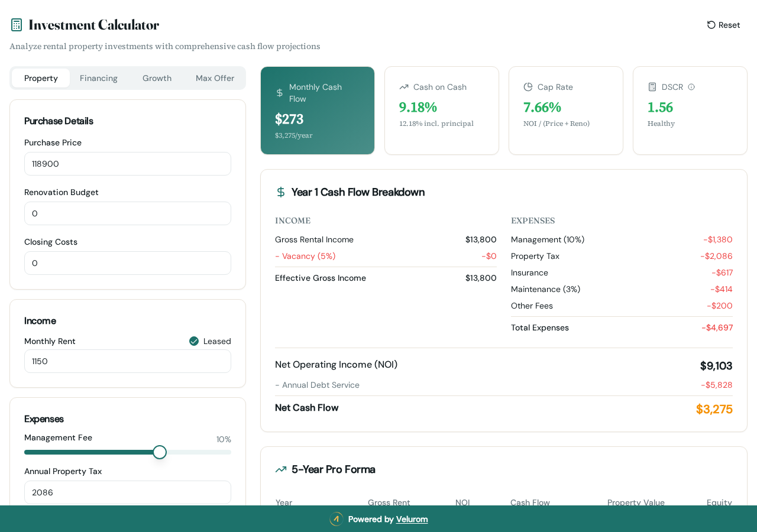Click the Total Expenses row label
Image resolution: width=757 pixels, height=532 pixels.
pos(540,327)
